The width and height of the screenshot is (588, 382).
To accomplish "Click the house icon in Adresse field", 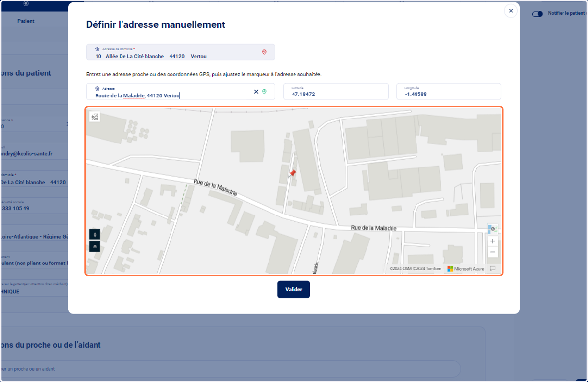I will (x=97, y=89).
